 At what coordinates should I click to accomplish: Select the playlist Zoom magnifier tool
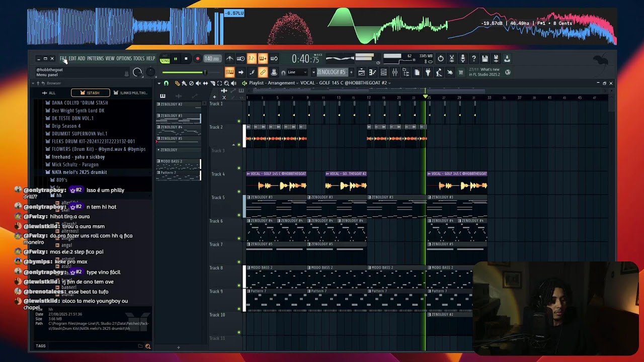(226, 83)
